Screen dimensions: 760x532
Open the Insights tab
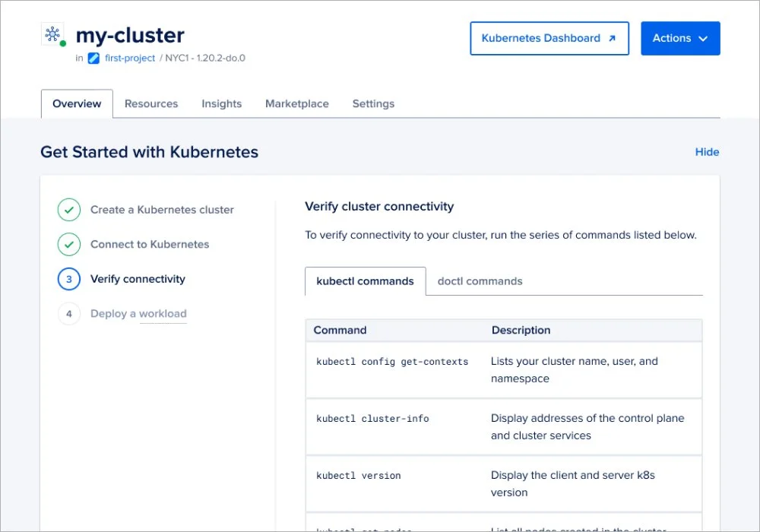[221, 103]
